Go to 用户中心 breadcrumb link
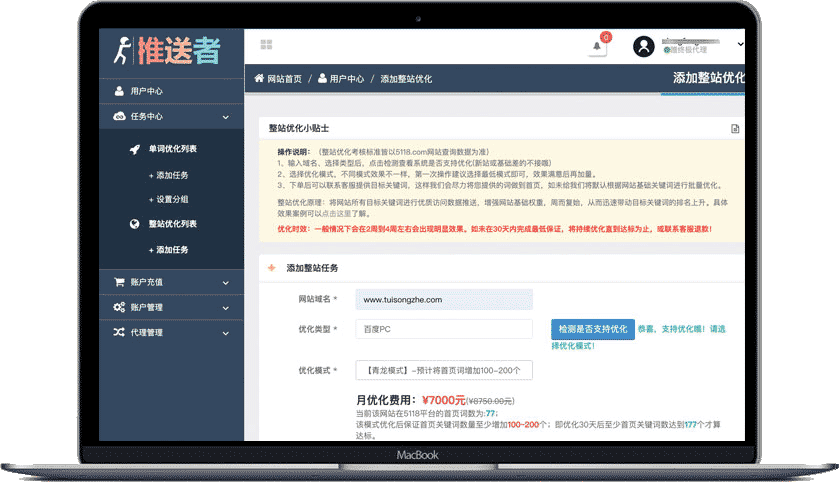The height and width of the screenshot is (482, 839). point(346,79)
